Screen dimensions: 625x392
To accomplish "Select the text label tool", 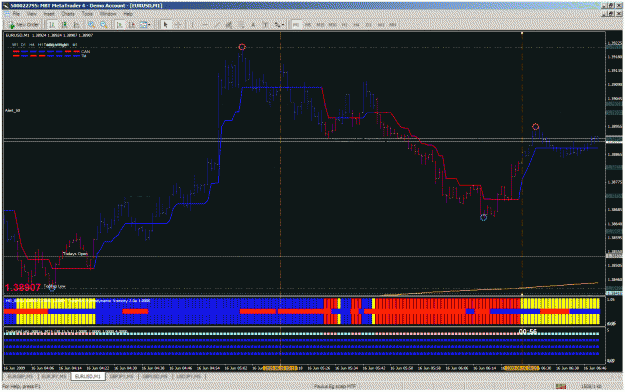I will 265,25.
